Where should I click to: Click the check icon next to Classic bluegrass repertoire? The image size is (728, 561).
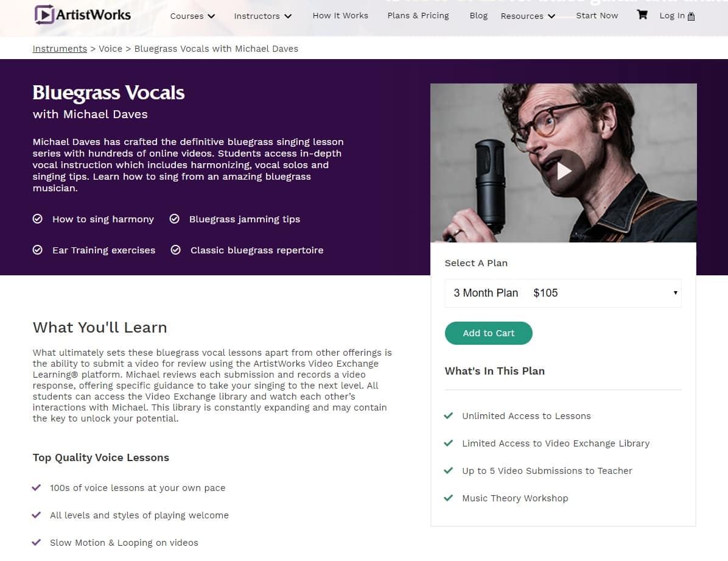click(x=176, y=250)
